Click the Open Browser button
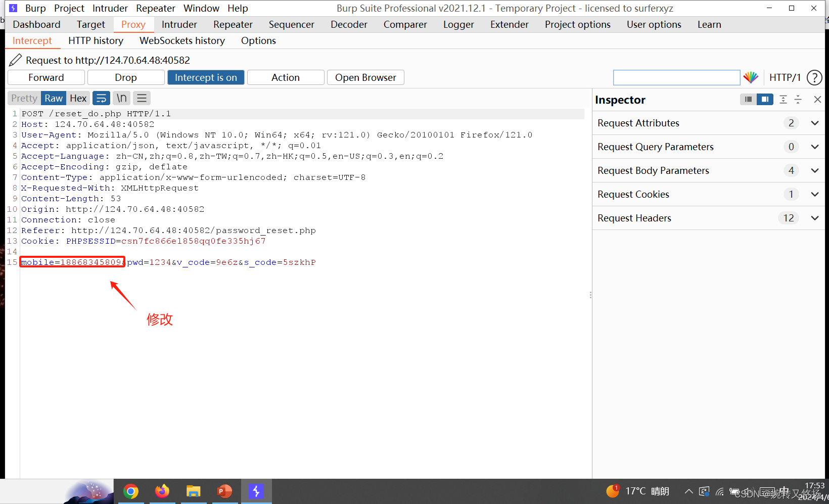829x504 pixels. click(x=365, y=77)
